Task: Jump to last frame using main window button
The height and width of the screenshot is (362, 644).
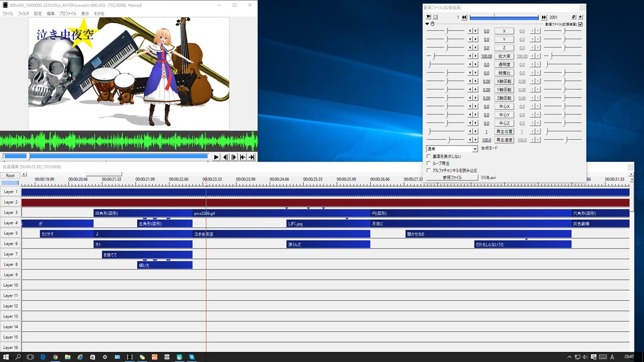Action: point(252,157)
